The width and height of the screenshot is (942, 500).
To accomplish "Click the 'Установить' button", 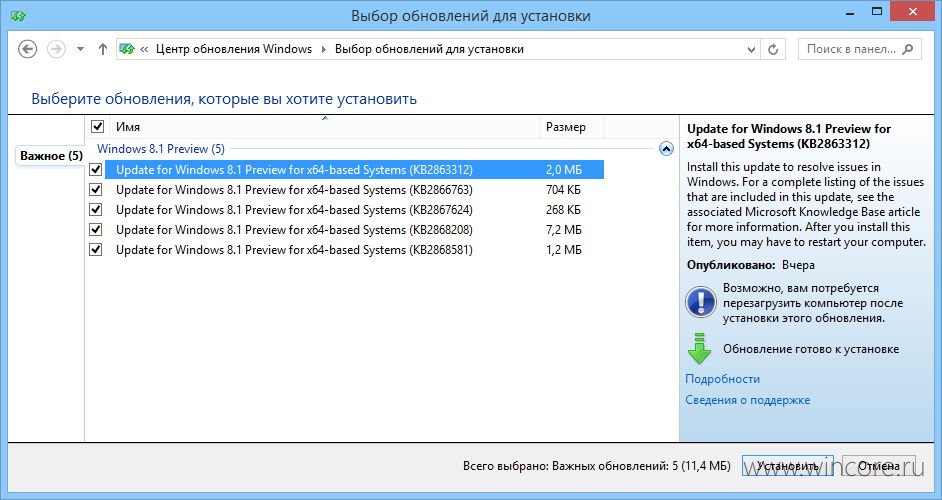I will 788,466.
